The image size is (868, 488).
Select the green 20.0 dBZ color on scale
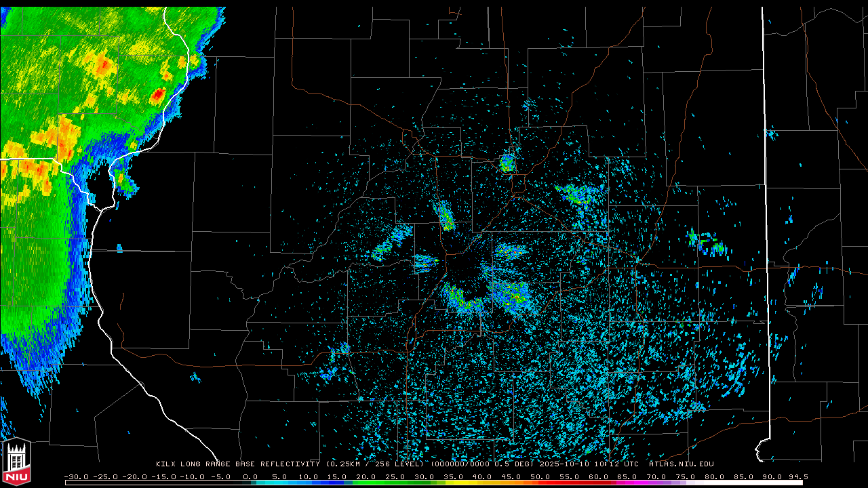366,483
